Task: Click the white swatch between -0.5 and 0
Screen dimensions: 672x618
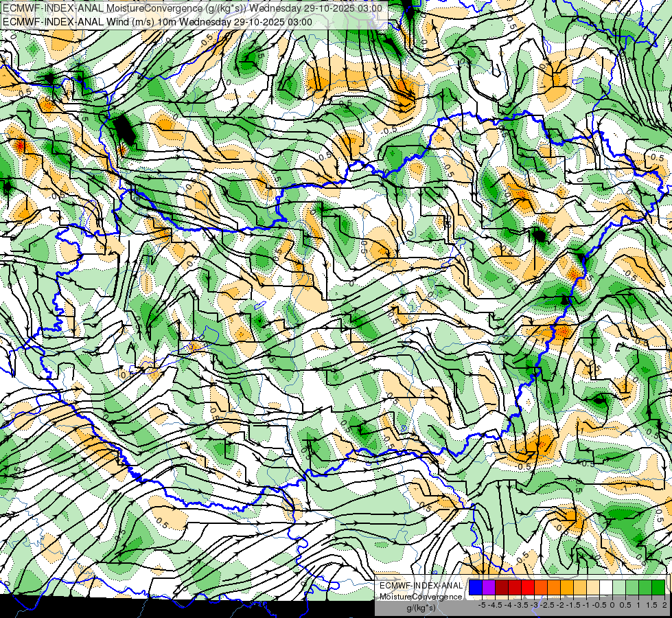Action: [605, 588]
